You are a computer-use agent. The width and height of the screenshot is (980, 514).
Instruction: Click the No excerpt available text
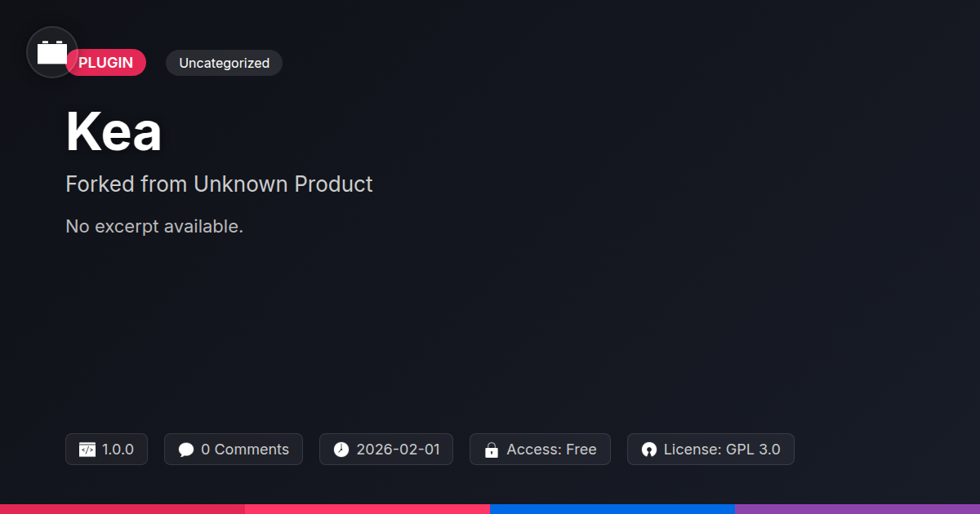[154, 226]
